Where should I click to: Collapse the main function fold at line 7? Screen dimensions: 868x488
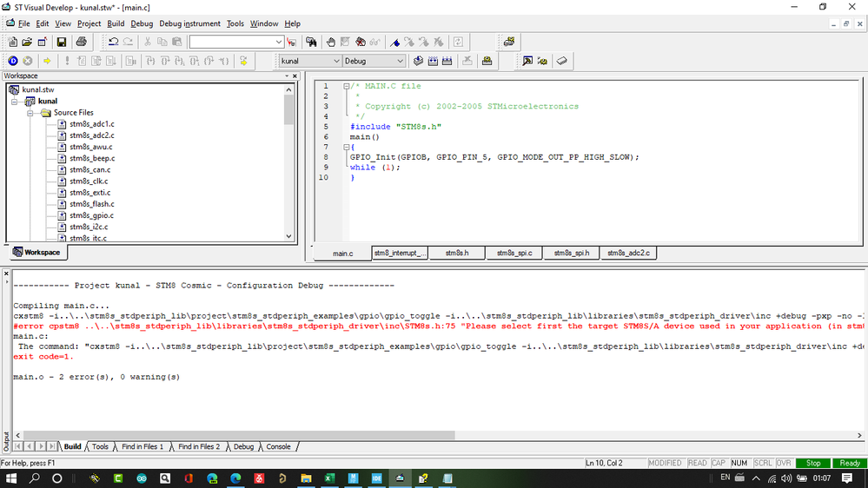(346, 147)
